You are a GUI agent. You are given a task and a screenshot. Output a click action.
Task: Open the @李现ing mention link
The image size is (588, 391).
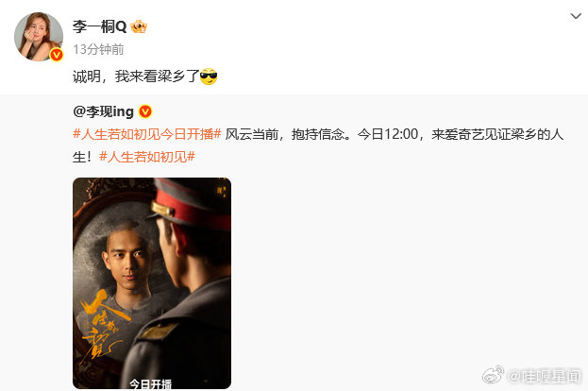pyautogui.click(x=103, y=111)
